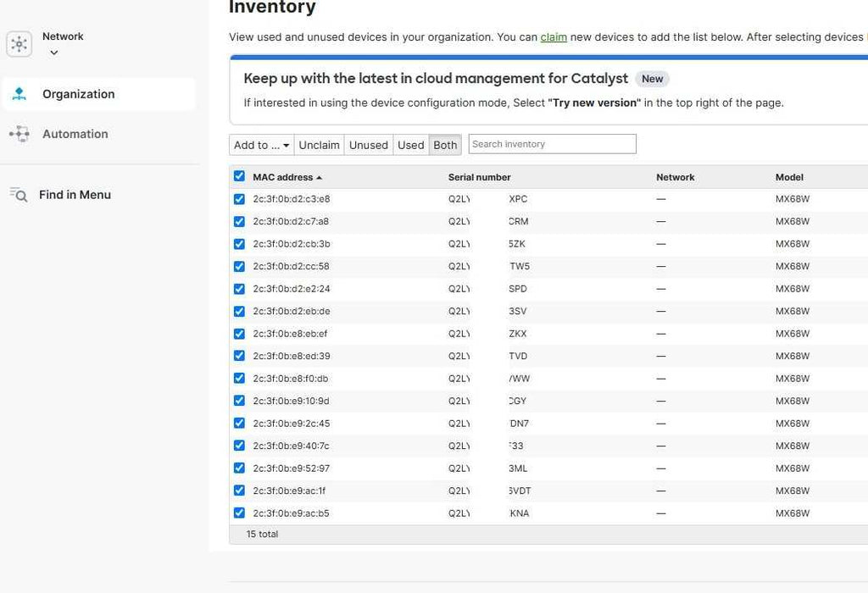Open the Automation menu item
The width and height of the screenshot is (868, 593).
[x=75, y=134]
